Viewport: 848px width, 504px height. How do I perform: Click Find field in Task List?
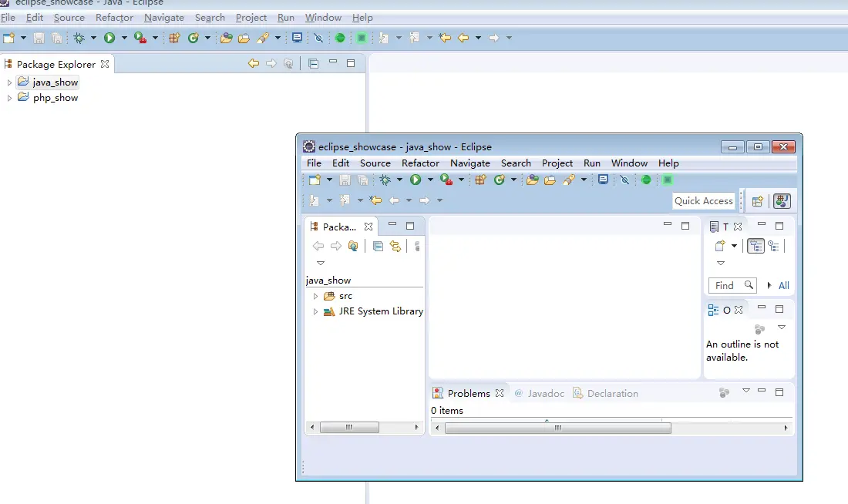coord(732,286)
